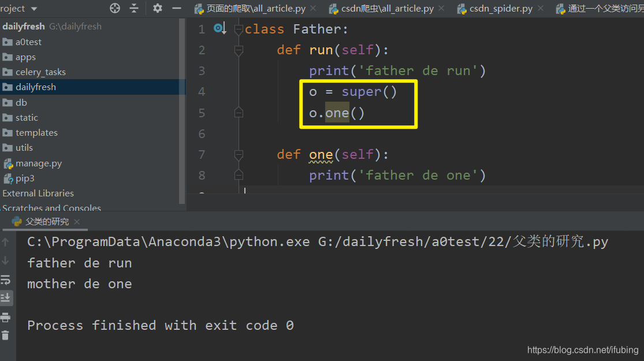Open the Project view dropdown arrow
644x361 pixels.
[x=34, y=9]
